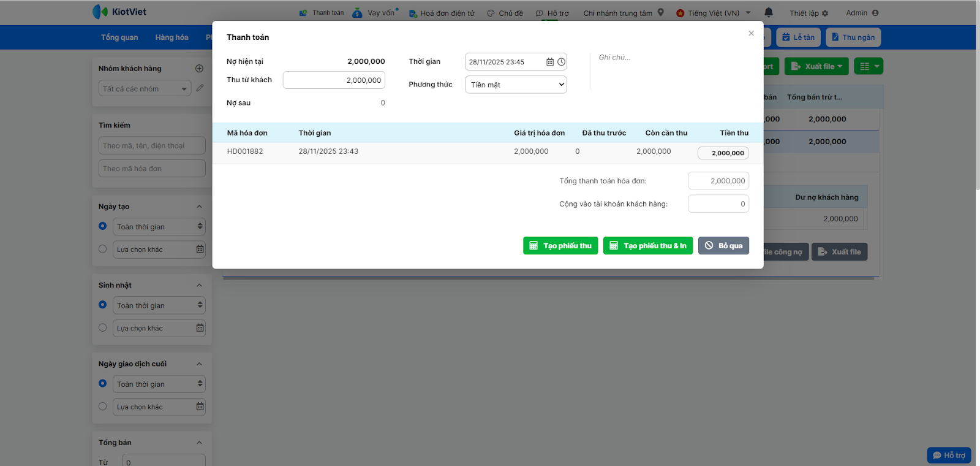The image size is (980, 466).
Task: Click the Ghi chú note field
Action: coord(671,72)
